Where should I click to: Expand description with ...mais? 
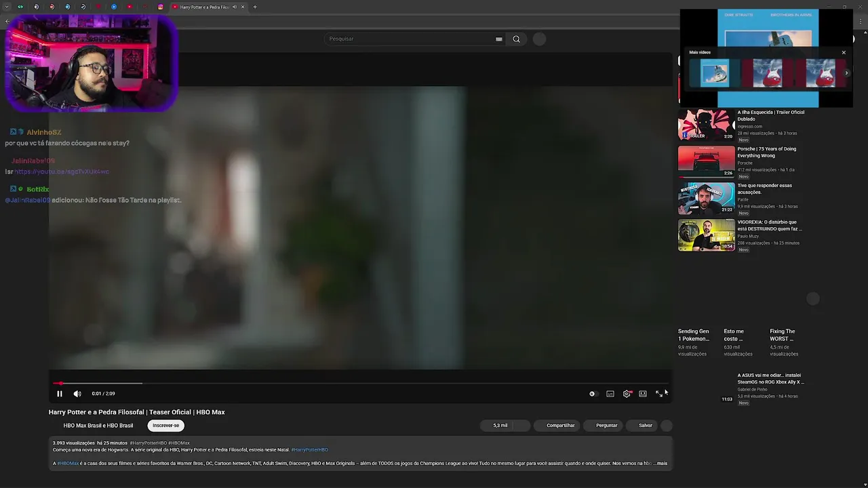point(661,464)
